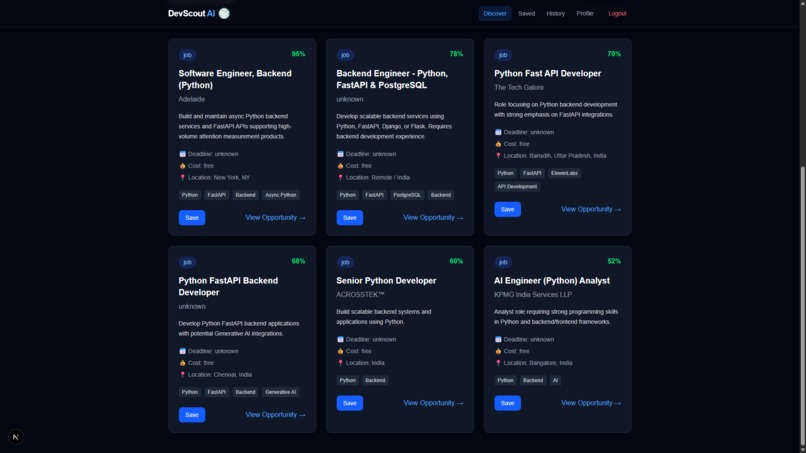
Task: Click the ElevenLabs tag
Action: pos(564,173)
